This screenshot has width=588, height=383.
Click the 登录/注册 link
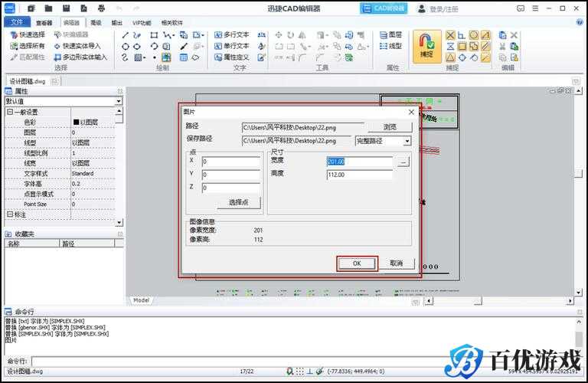click(x=443, y=9)
